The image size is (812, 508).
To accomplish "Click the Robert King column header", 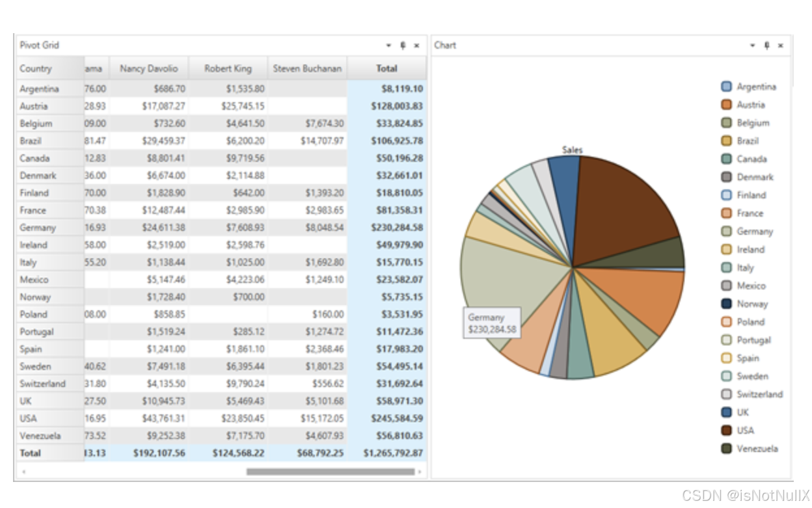I will point(228,68).
